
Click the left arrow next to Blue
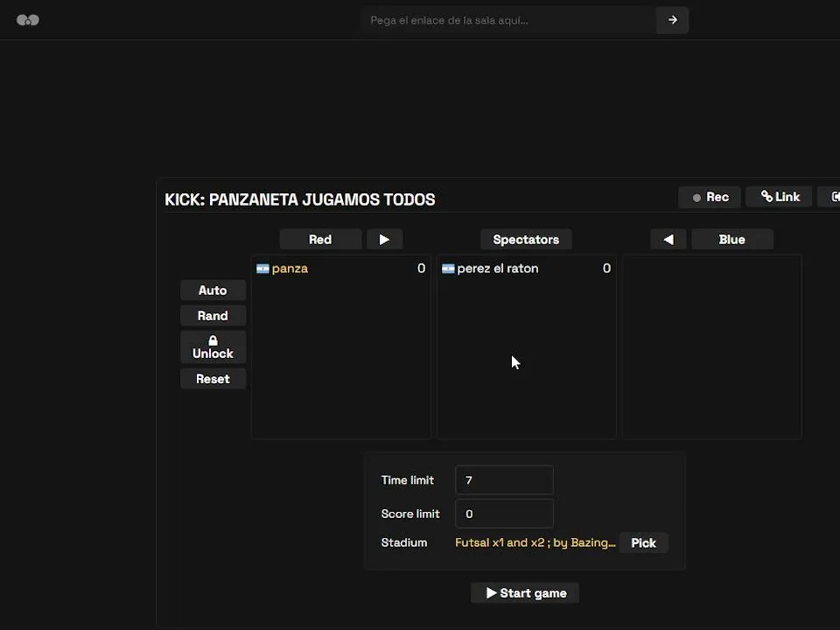(668, 240)
